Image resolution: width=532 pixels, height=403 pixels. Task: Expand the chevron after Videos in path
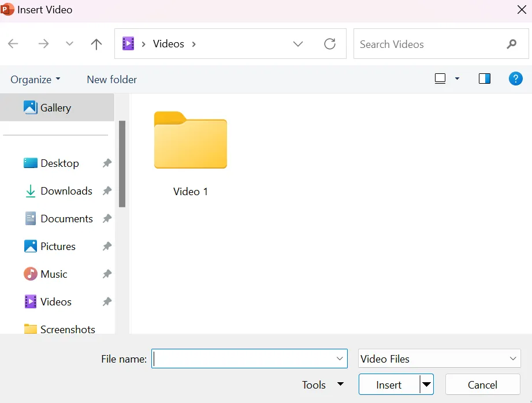coord(194,44)
